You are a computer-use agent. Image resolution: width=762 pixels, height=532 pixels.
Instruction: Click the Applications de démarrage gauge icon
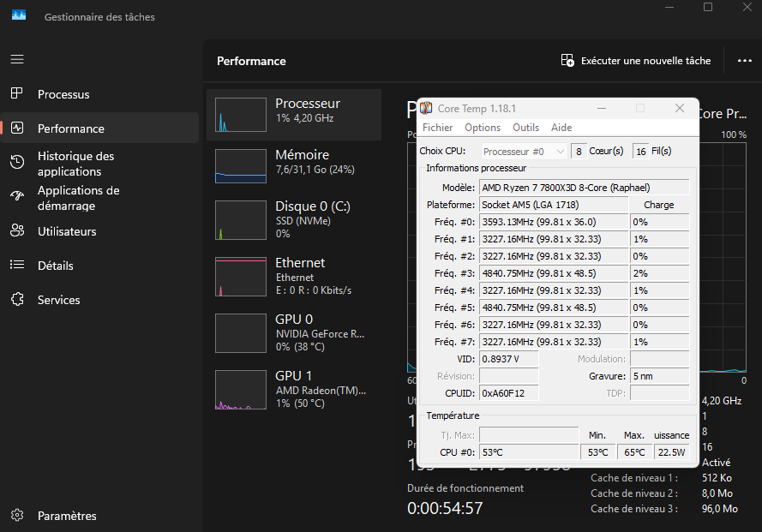click(17, 196)
